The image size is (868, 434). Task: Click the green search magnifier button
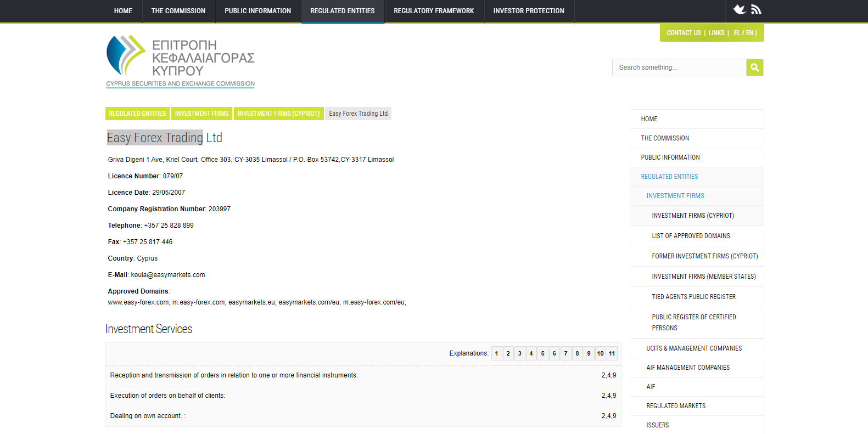click(755, 67)
